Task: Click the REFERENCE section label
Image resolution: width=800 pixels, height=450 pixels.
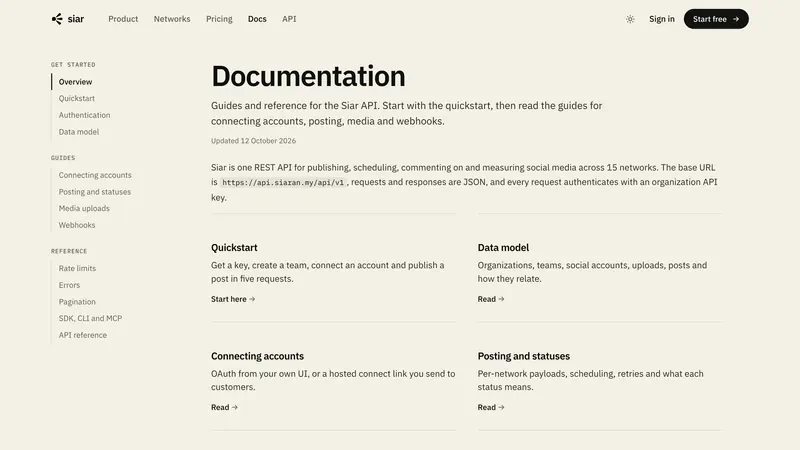Action: [x=69, y=252]
